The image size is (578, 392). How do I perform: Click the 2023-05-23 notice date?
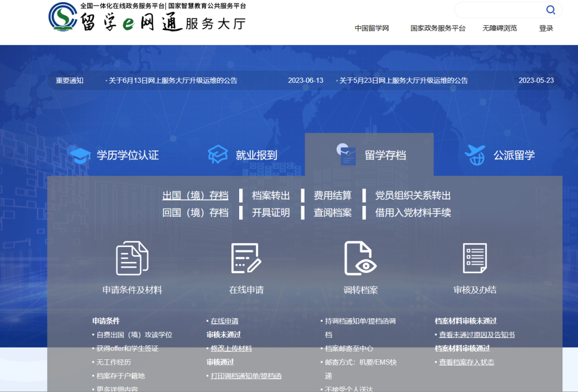pyautogui.click(x=536, y=81)
